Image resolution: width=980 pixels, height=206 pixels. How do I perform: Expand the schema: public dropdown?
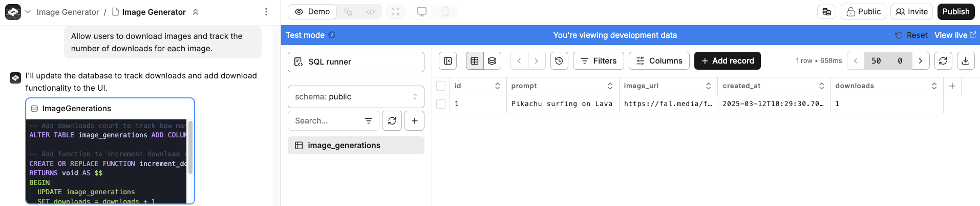356,97
